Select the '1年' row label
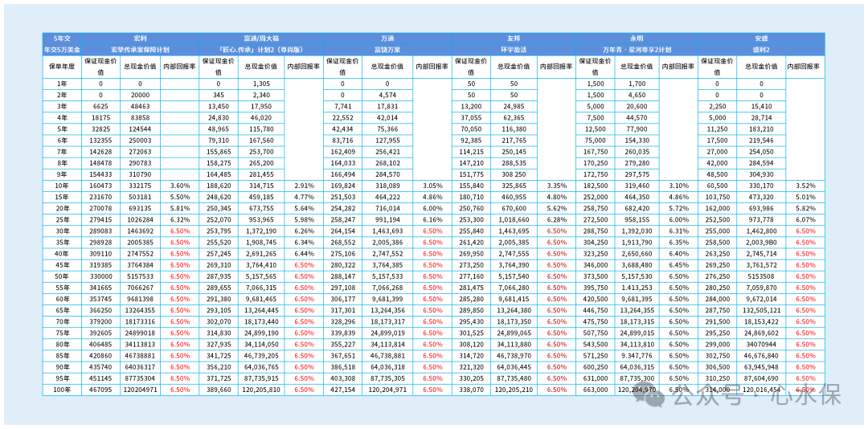868x429 pixels. (x=62, y=84)
